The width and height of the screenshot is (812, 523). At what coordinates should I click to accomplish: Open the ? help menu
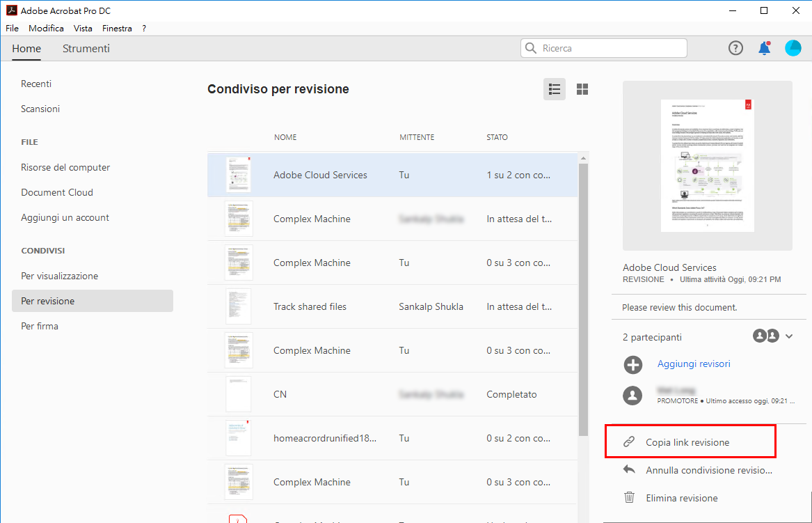[144, 29]
